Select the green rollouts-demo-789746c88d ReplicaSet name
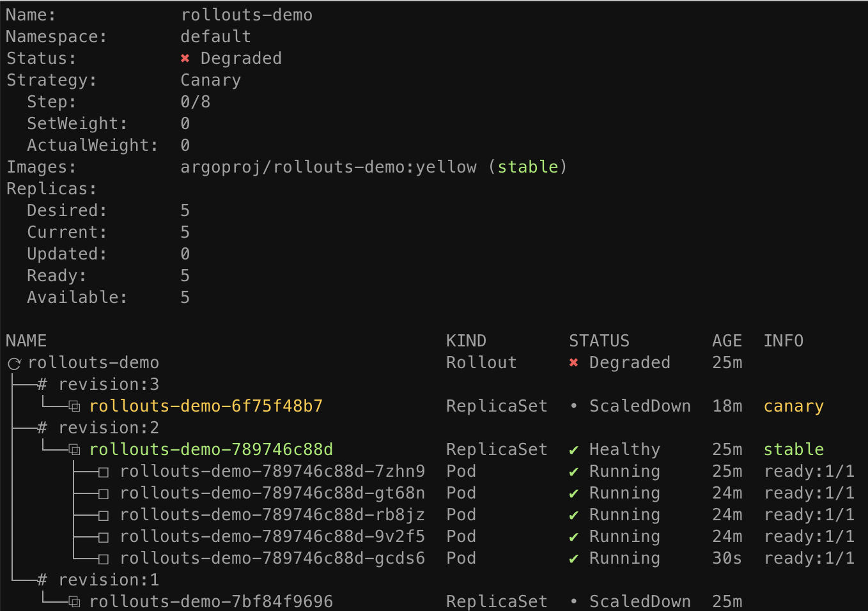This screenshot has width=868, height=611. pyautogui.click(x=211, y=449)
